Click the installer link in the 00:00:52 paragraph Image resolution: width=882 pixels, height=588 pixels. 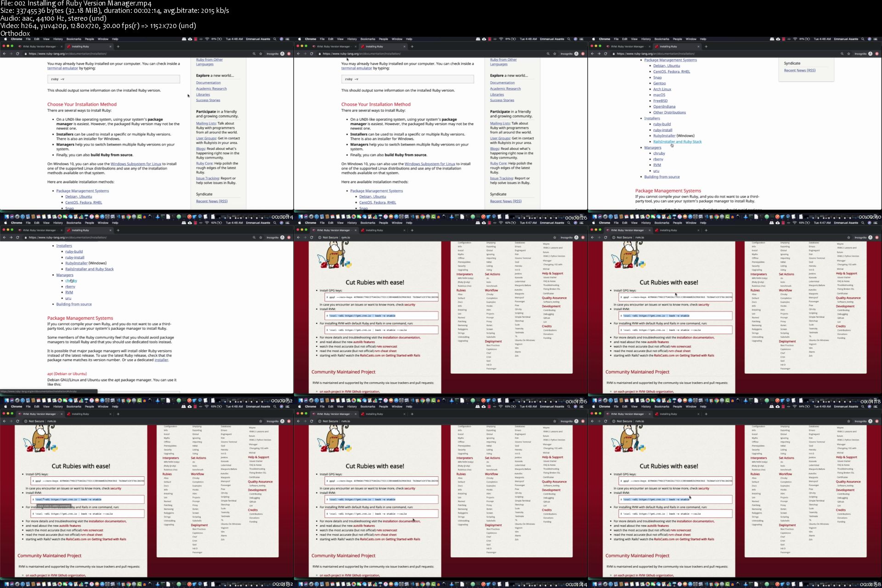pos(161,360)
